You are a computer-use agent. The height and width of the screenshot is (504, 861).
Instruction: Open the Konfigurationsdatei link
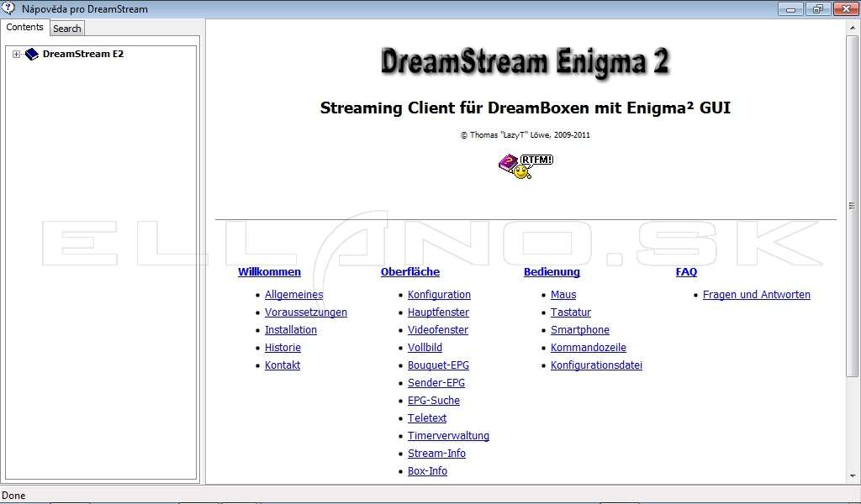pos(596,365)
